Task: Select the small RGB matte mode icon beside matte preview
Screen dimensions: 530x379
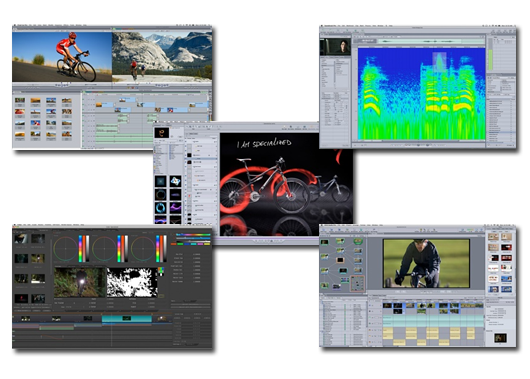Action: click(161, 270)
